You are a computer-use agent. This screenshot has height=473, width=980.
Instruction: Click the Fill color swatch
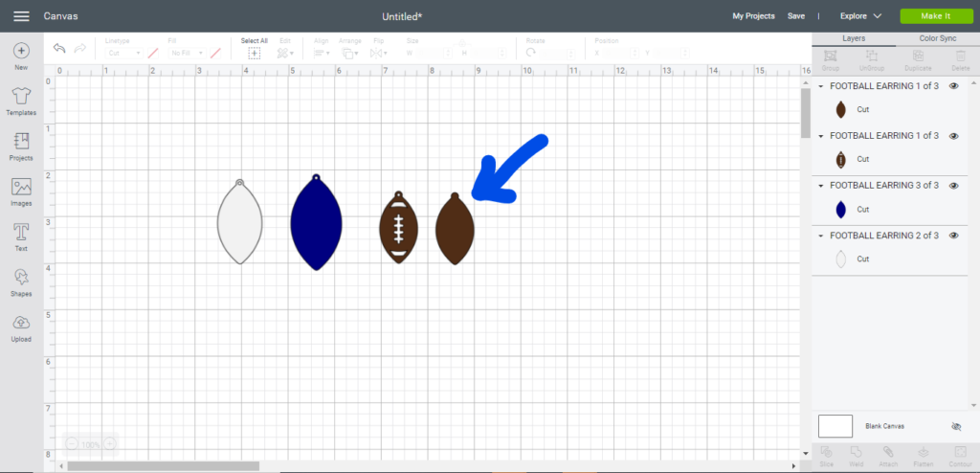pyautogui.click(x=215, y=54)
